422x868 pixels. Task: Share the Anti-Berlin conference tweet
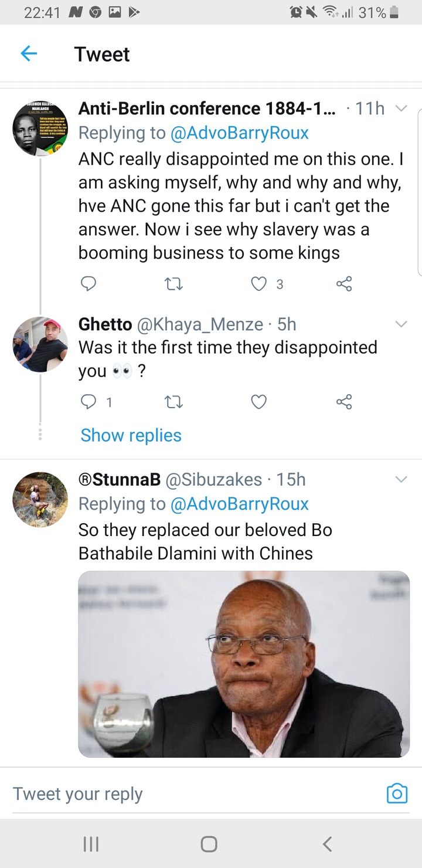[x=344, y=284]
